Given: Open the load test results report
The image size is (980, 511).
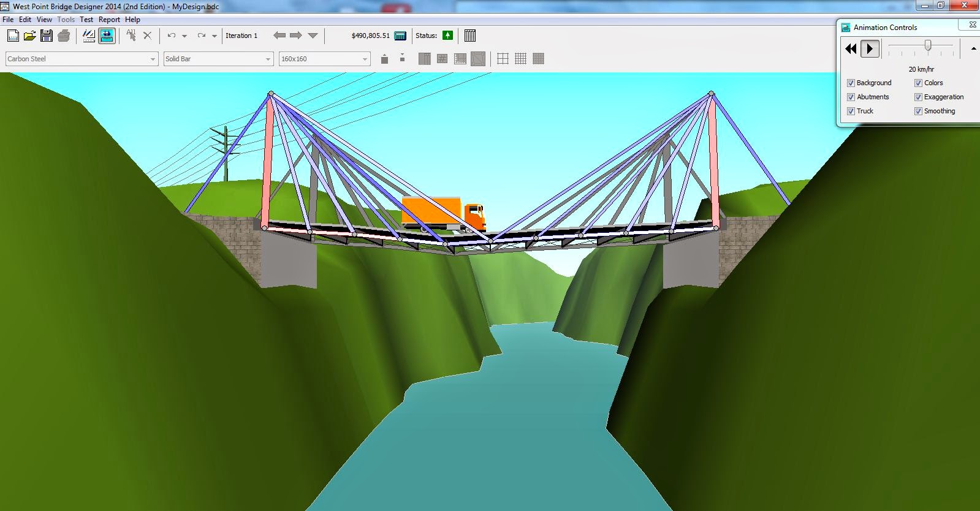Looking at the screenshot, I should pos(470,36).
